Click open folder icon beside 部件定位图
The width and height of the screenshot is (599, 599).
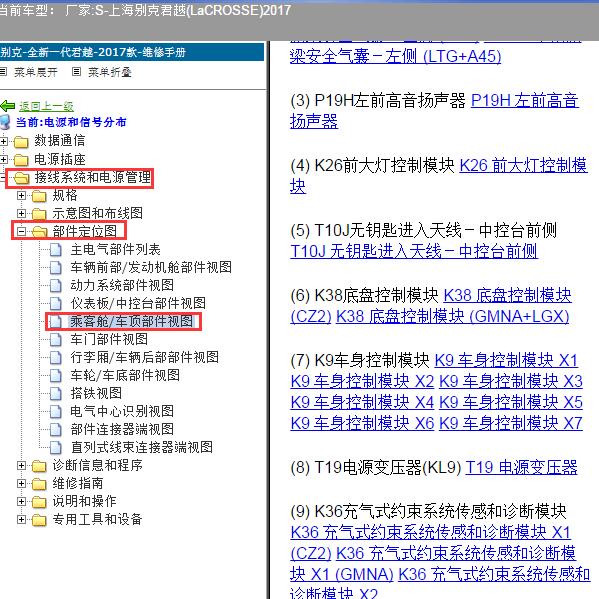[x=40, y=232]
